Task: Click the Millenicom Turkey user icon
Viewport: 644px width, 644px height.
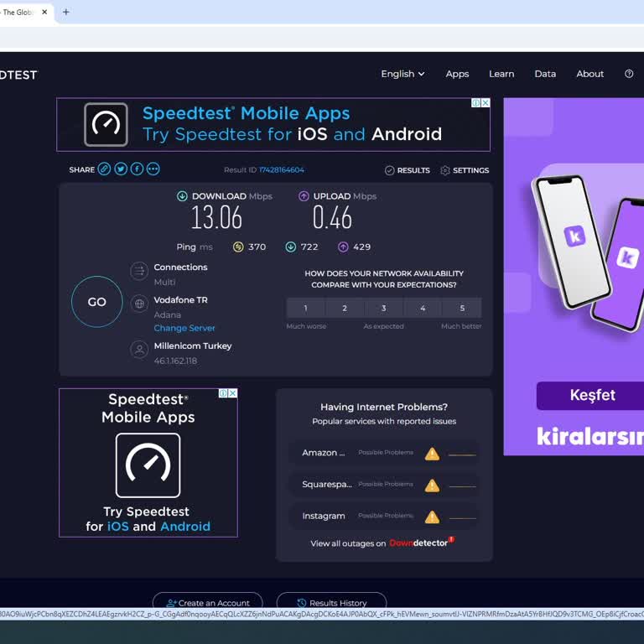Action: tap(139, 350)
